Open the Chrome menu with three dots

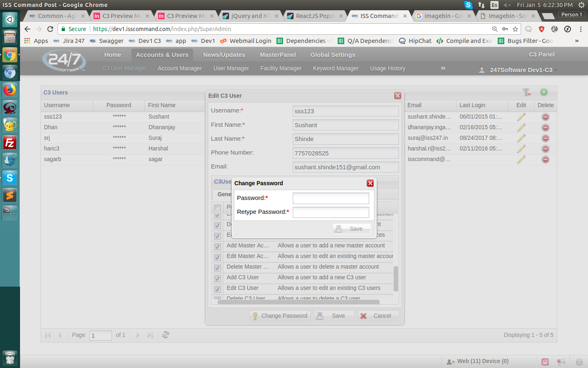(x=581, y=29)
